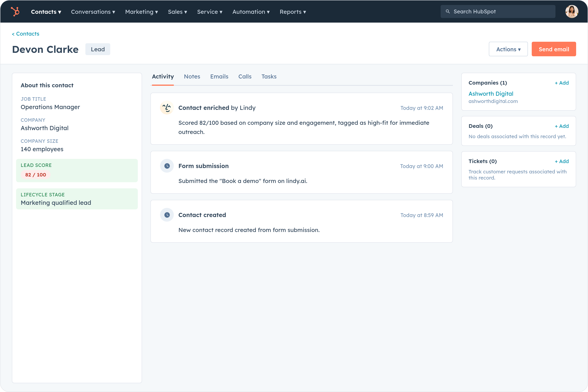588x392 pixels.
Task: Click the Devon Clarke contact name
Action: pos(45,50)
